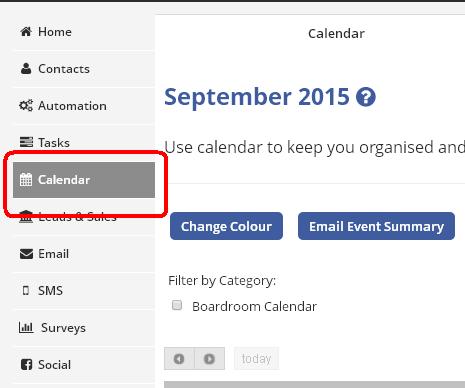The width and height of the screenshot is (465, 388).
Task: Open help question mark beside September 2015
Action: pyautogui.click(x=366, y=97)
